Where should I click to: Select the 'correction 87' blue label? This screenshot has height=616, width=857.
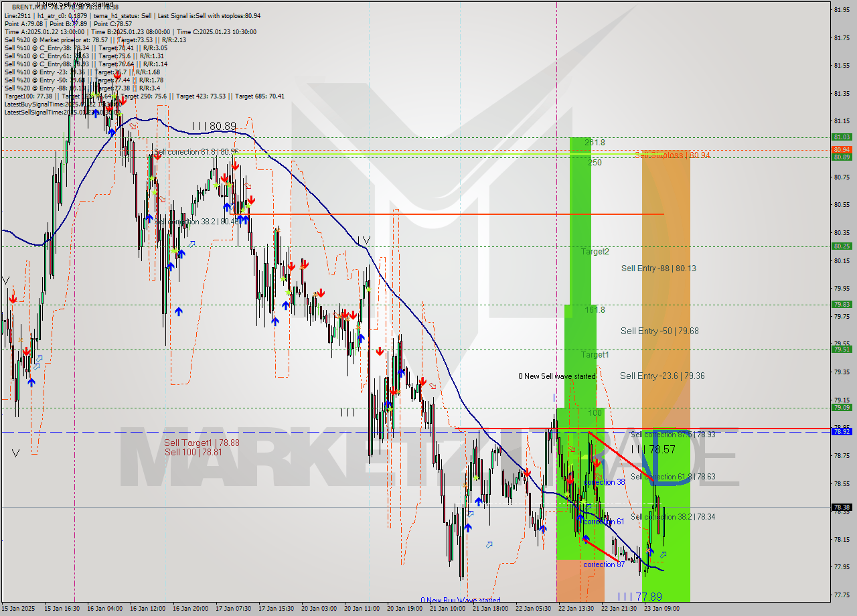point(604,564)
